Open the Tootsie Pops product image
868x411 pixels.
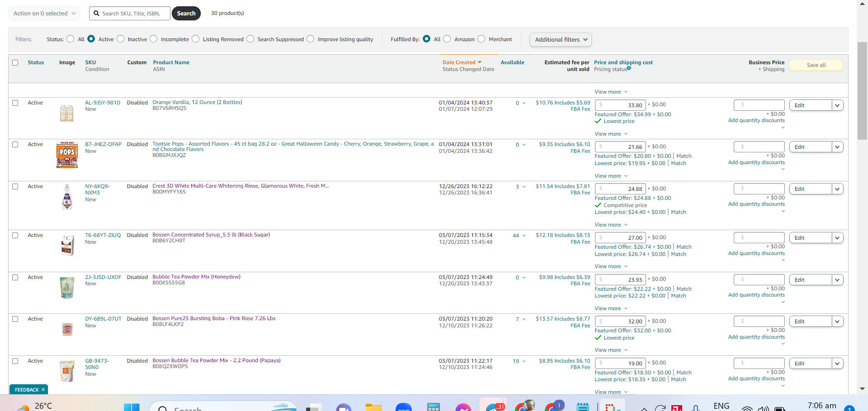click(x=67, y=155)
